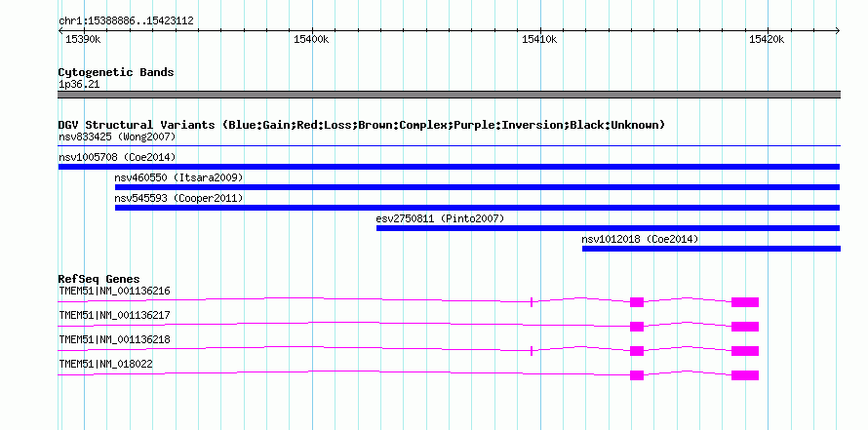The width and height of the screenshot is (868, 430).
Task: Open the nsv545593 (Cooper2011) variant label
Action: click(178, 198)
